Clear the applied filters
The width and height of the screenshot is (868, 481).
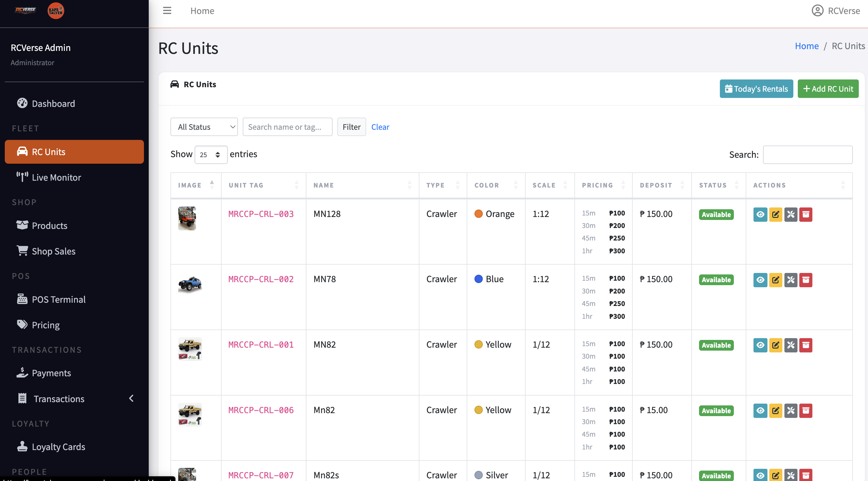click(380, 127)
